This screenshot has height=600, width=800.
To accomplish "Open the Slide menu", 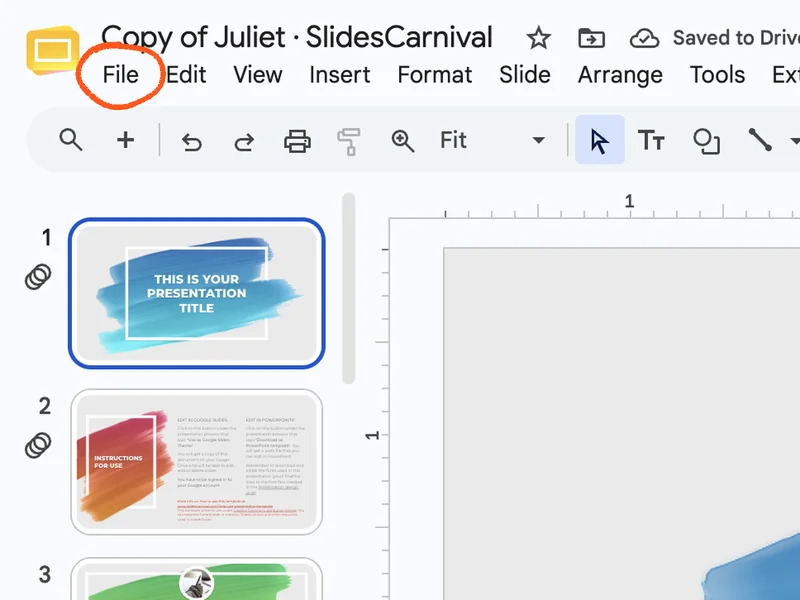I will point(525,75).
